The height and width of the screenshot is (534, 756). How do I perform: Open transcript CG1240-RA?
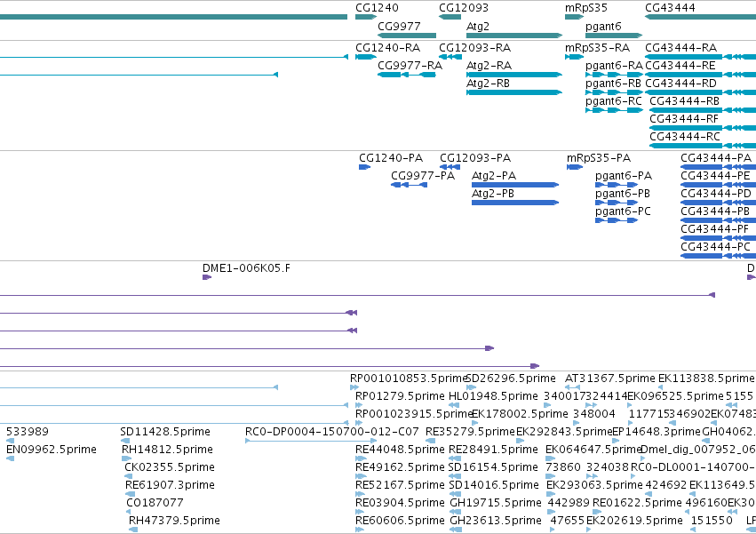tap(365, 57)
